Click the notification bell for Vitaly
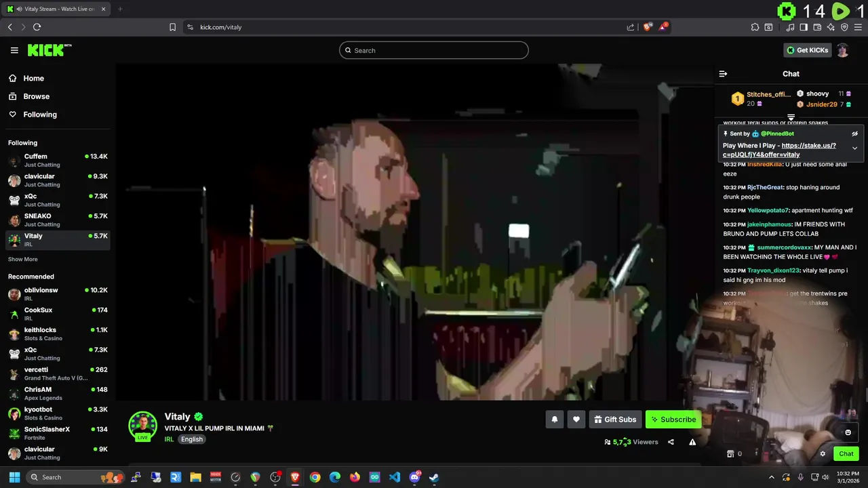This screenshot has width=868, height=488. pos(554,420)
